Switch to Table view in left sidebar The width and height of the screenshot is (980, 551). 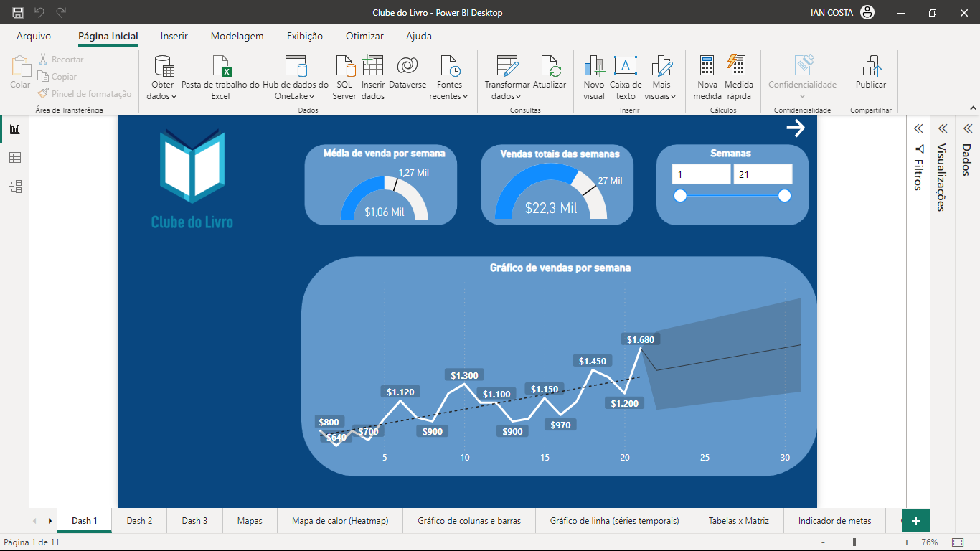tap(14, 158)
